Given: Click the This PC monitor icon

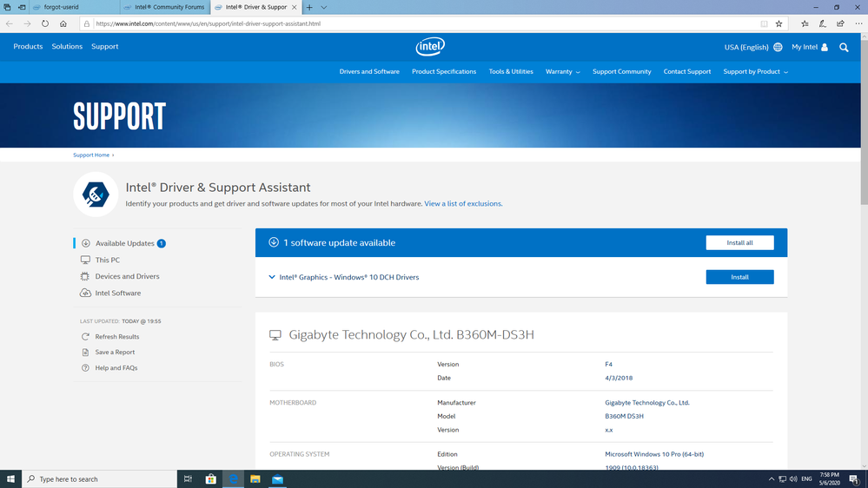Looking at the screenshot, I should (x=85, y=260).
